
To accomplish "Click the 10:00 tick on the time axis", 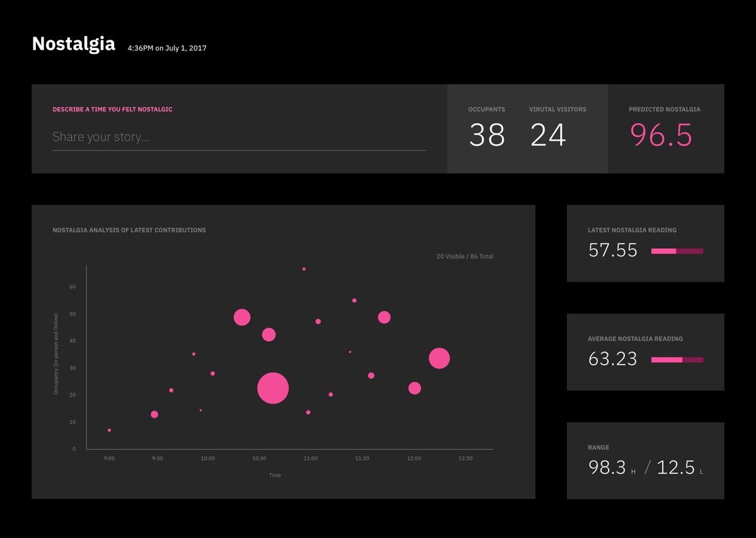I will (207, 459).
